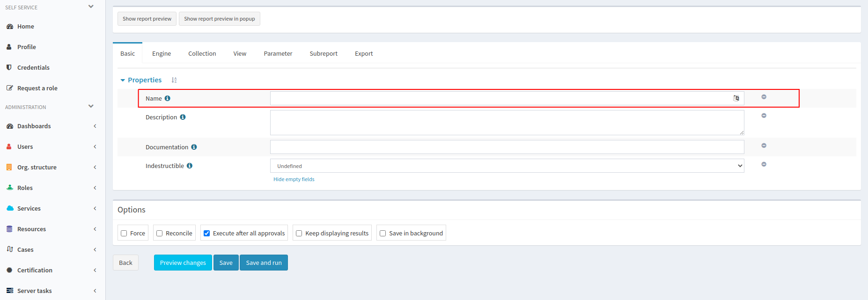Click the Cases icon
Image resolution: width=868 pixels, height=300 pixels.
pyautogui.click(x=9, y=249)
